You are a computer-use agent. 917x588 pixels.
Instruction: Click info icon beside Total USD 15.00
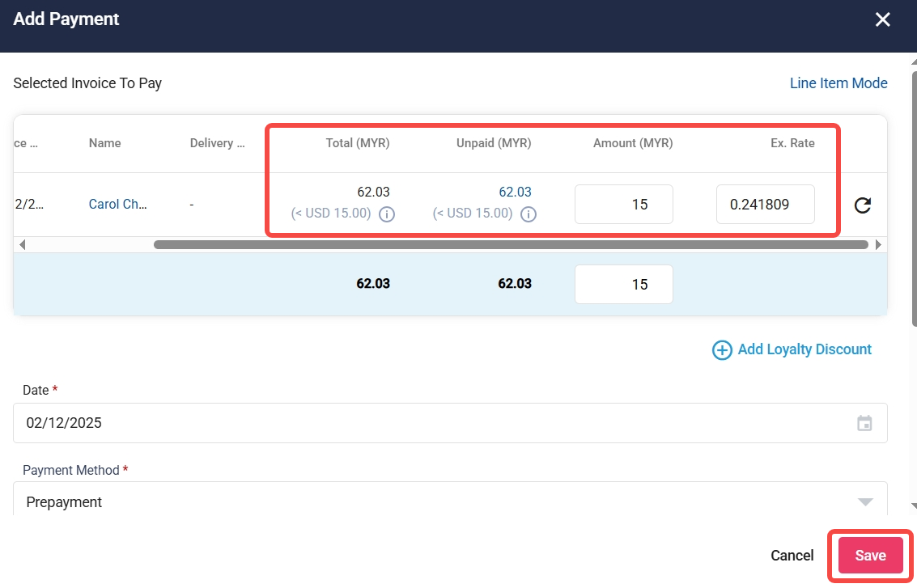[x=387, y=214]
